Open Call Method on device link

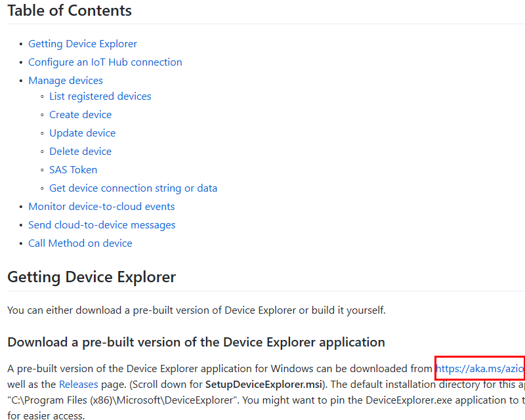pyautogui.click(x=80, y=243)
